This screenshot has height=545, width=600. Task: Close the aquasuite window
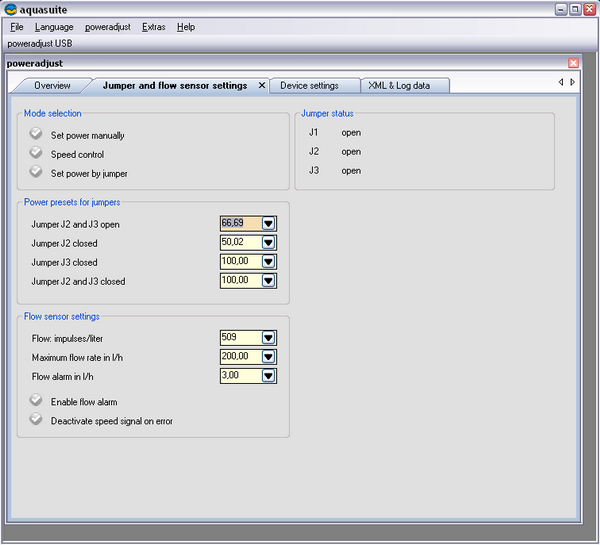point(589,9)
